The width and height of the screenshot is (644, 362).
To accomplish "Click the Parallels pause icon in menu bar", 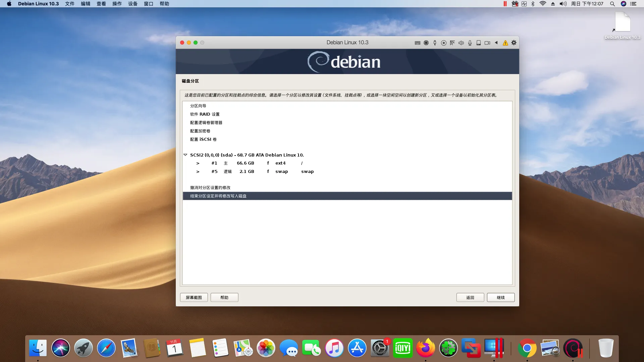I will coord(505,4).
